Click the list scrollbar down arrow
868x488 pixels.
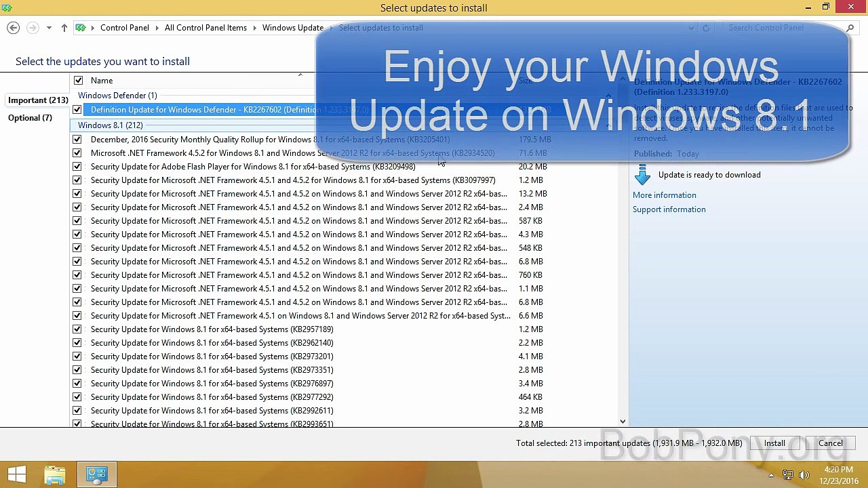[623, 422]
